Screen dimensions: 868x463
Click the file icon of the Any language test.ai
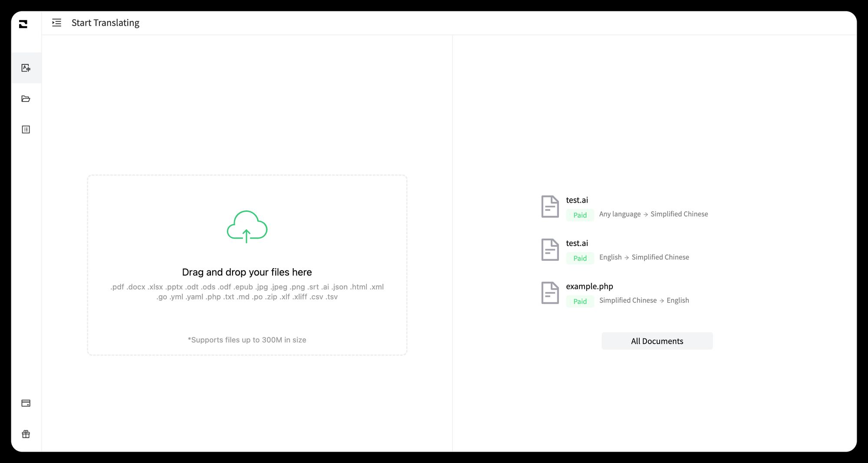pos(550,207)
